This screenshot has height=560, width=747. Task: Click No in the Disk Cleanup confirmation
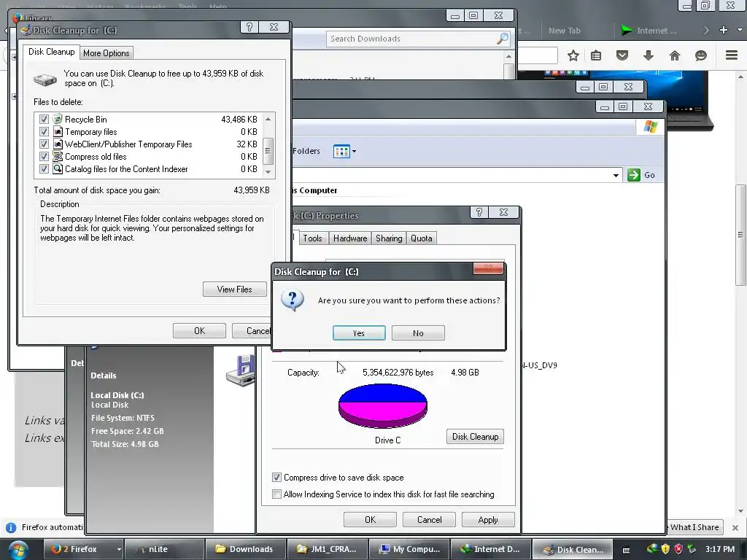418,332
